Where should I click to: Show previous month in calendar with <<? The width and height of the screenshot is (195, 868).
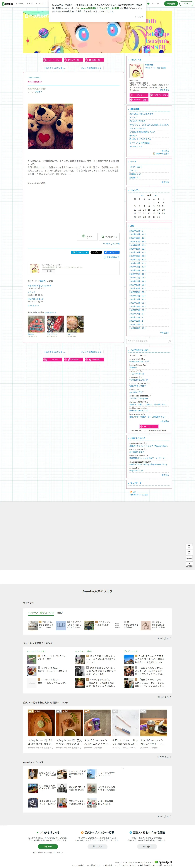[x=142, y=195]
